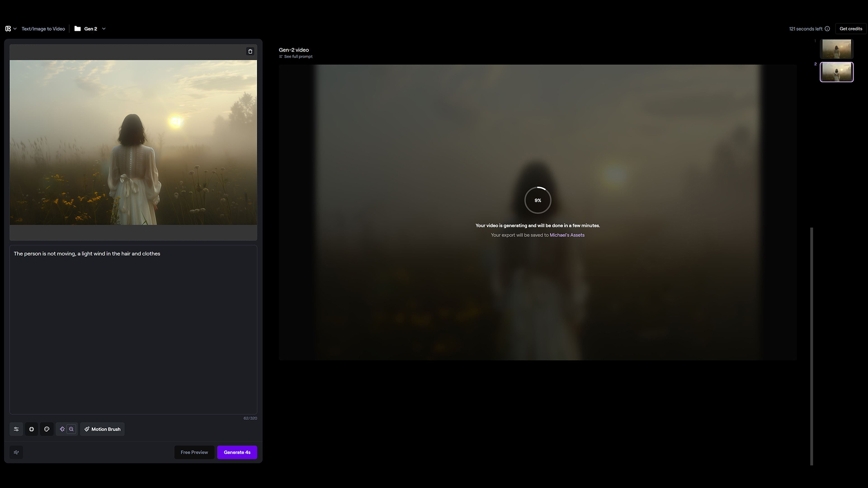Delete the uploaded image with trash icon
The width and height of the screenshot is (868, 488).
250,52
